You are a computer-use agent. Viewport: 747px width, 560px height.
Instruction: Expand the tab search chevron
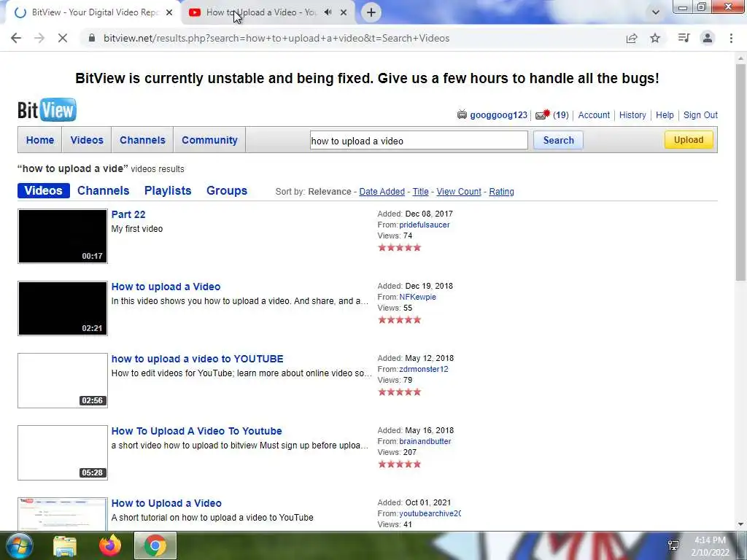point(656,12)
